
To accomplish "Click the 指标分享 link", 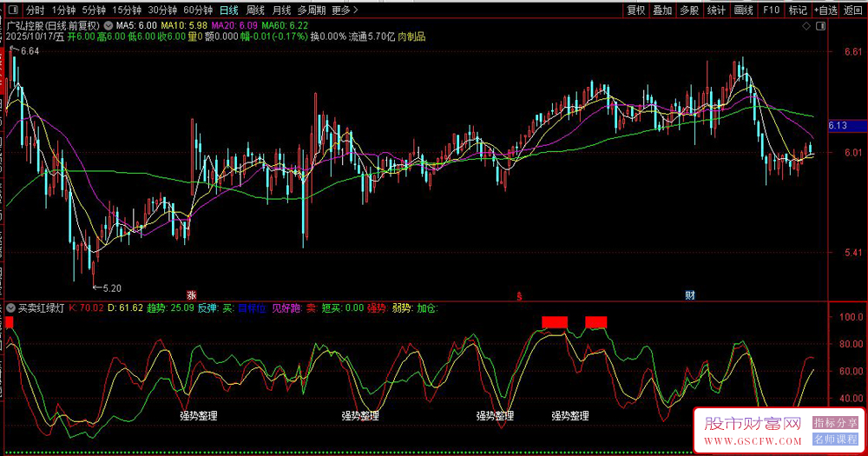I will coord(834,423).
